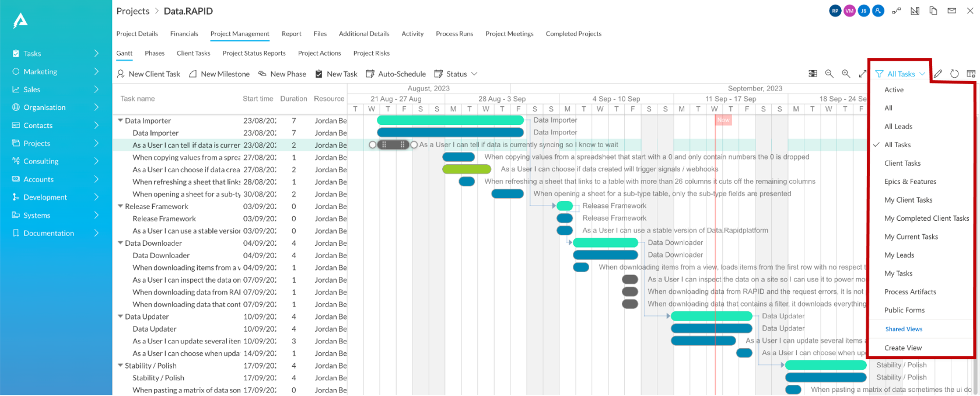Click the Documentation bookmark icon in sidebar
This screenshot has width=980, height=396.
(x=16, y=233)
